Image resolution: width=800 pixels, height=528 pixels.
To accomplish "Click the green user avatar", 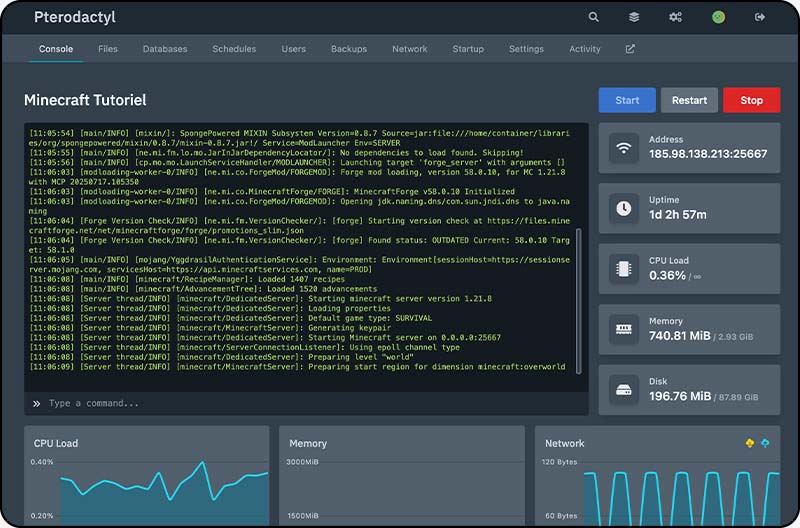I will 718,17.
